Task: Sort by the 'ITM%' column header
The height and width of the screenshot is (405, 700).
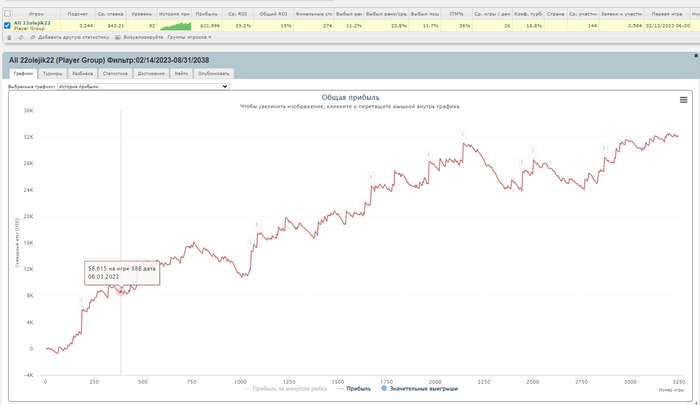Action: click(456, 14)
